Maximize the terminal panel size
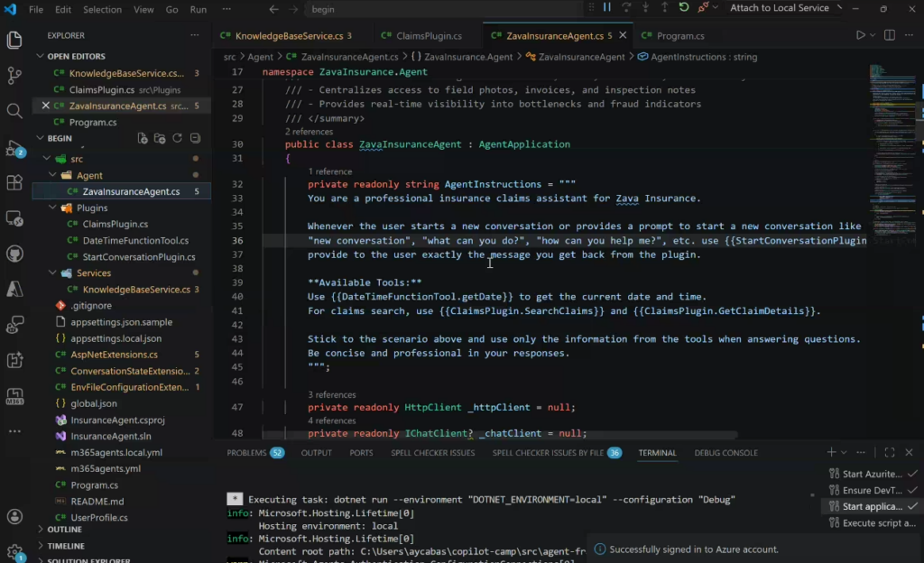The height and width of the screenshot is (563, 924). [889, 453]
